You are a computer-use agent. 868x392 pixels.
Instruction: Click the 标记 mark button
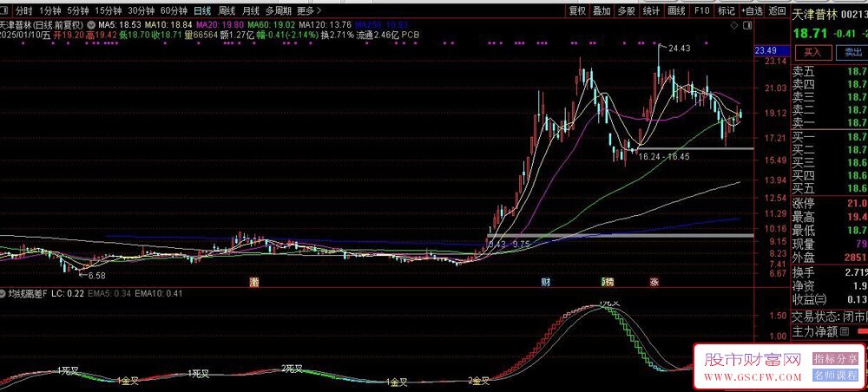(x=726, y=10)
